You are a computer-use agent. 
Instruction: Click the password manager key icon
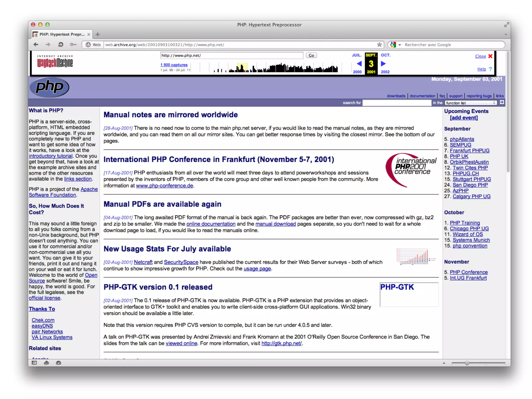point(73,44)
